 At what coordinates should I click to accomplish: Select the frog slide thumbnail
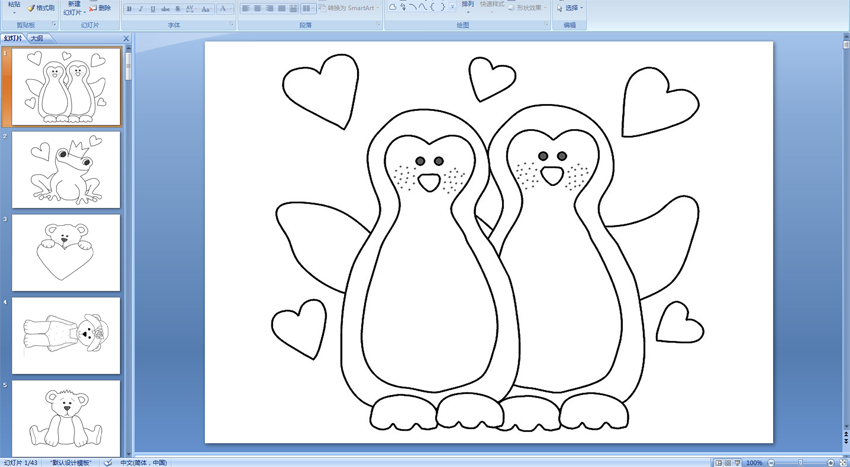pos(66,169)
